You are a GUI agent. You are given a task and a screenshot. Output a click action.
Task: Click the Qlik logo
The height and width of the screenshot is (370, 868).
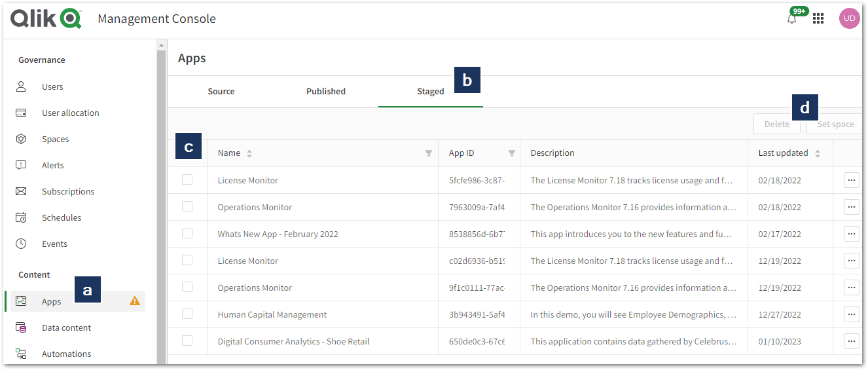46,18
